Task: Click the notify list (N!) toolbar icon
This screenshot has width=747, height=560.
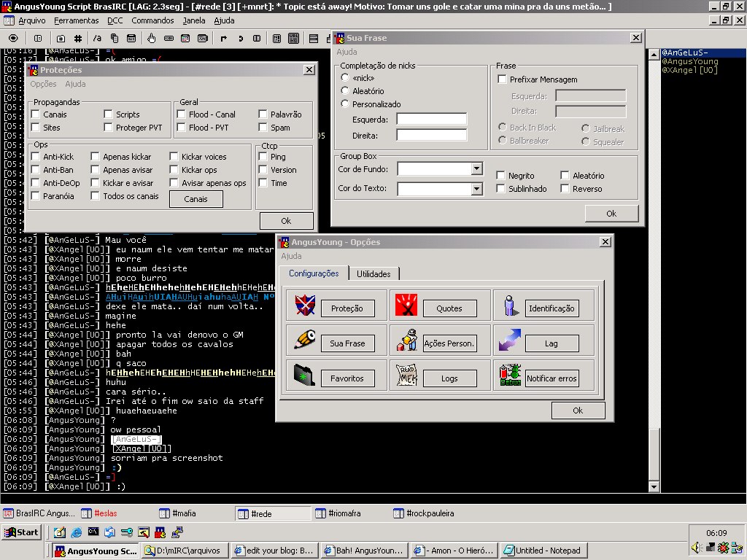Action: click(276, 38)
